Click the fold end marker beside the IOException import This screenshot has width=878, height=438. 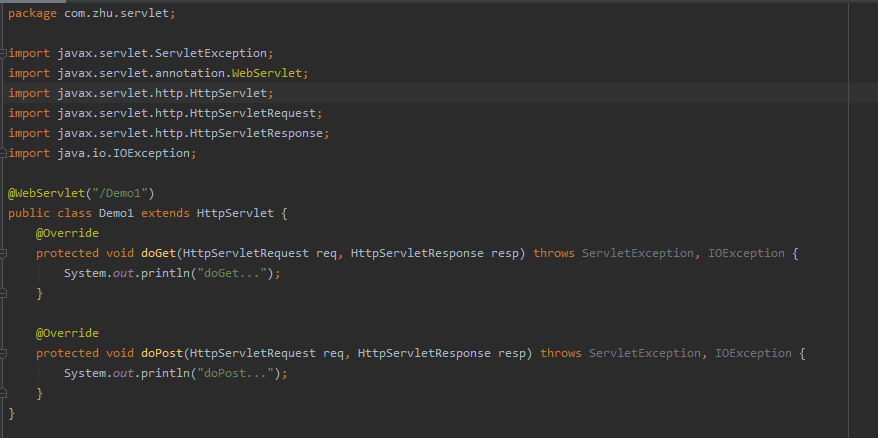[x=3, y=153]
